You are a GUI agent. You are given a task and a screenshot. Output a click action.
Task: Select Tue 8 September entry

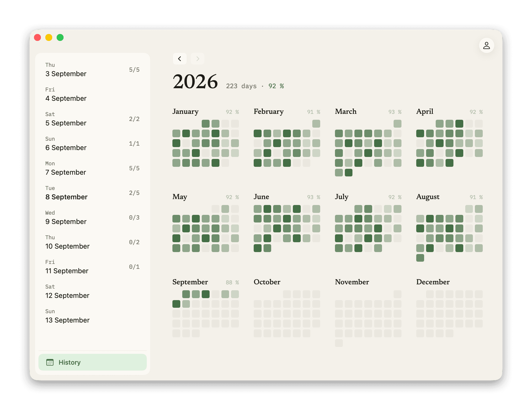(x=93, y=193)
